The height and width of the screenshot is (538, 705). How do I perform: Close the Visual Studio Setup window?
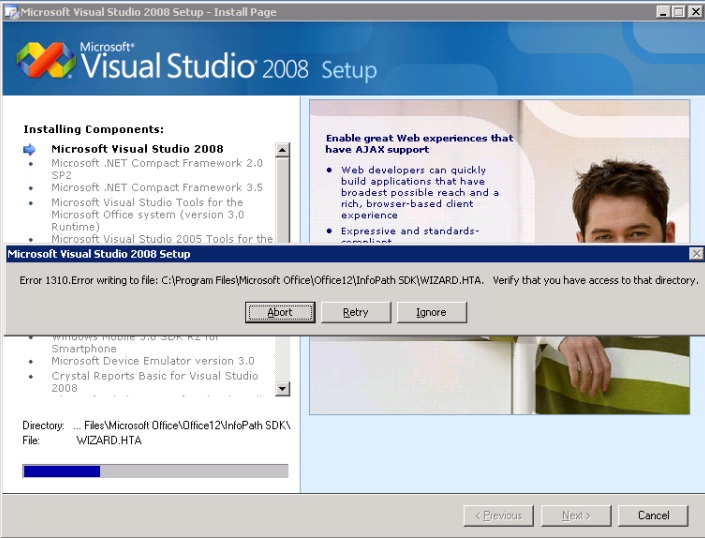695,12
